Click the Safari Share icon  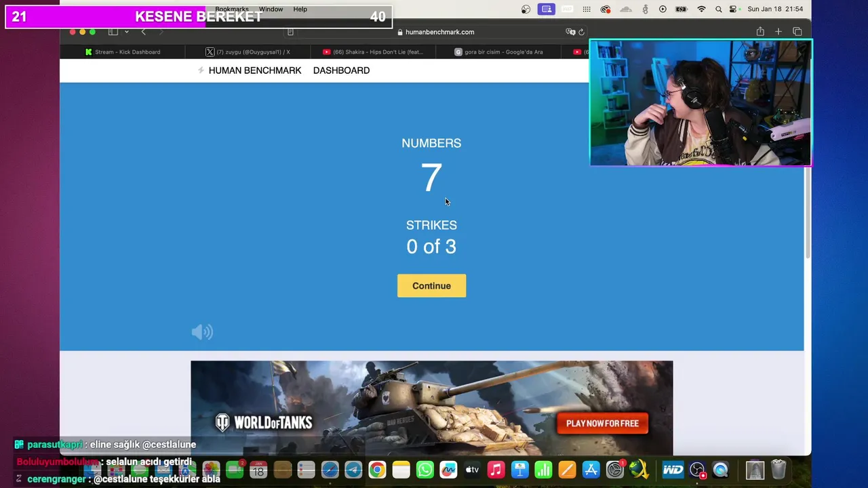760,31
